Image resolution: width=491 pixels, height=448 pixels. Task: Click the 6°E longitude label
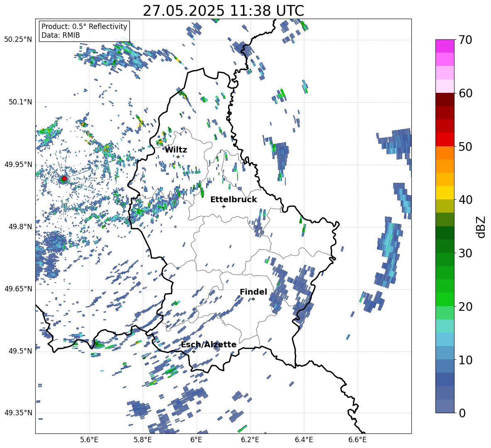(x=196, y=440)
